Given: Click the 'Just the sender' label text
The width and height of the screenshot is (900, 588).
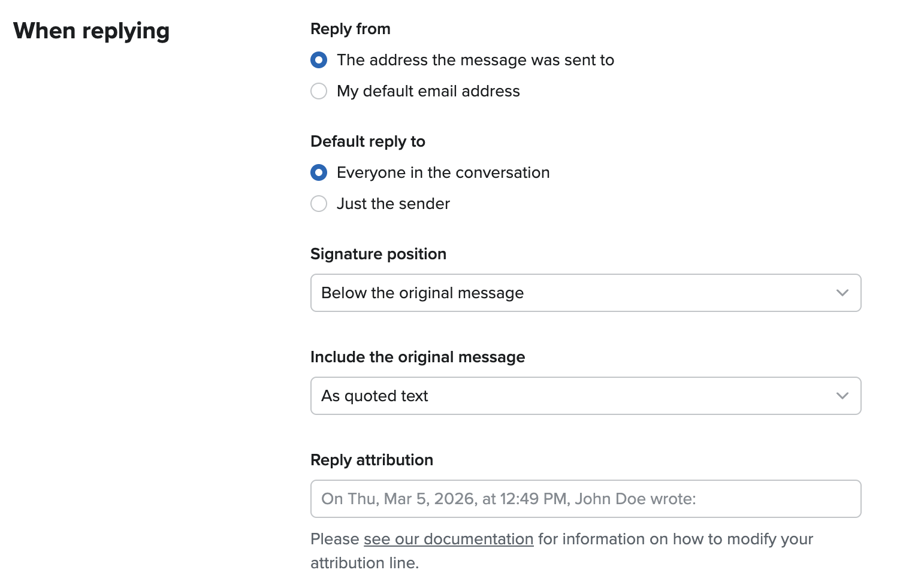Looking at the screenshot, I should pos(393,204).
